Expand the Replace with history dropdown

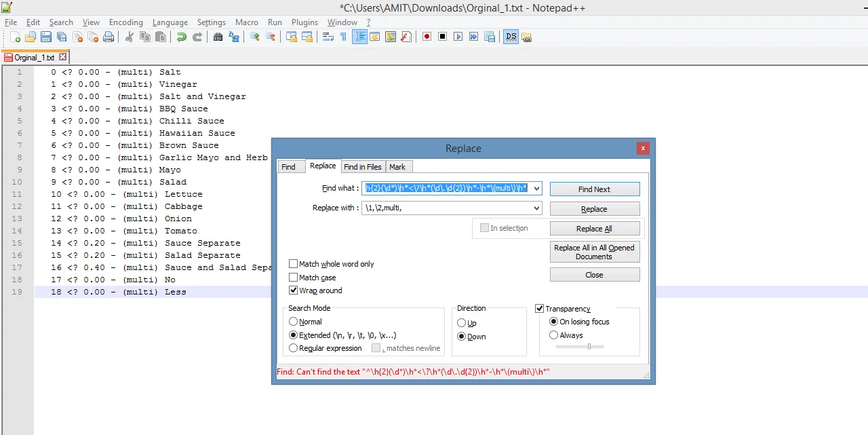coord(536,208)
